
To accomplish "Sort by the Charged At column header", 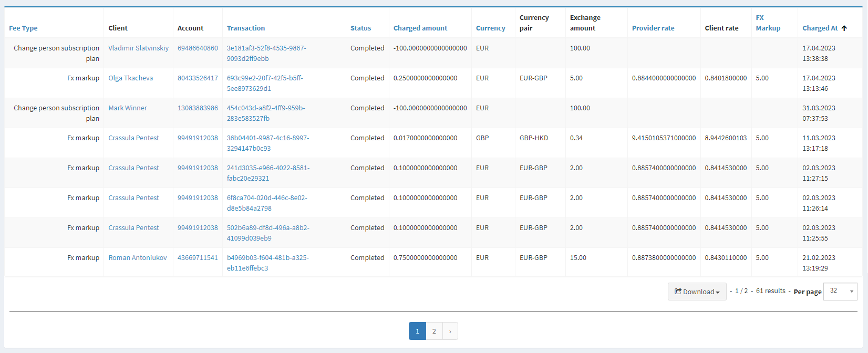I will (x=820, y=28).
